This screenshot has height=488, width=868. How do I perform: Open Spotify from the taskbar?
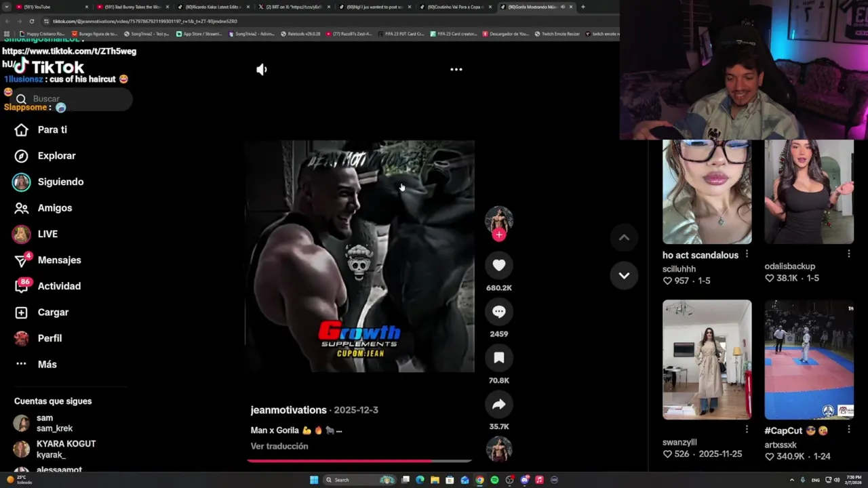coord(494,480)
